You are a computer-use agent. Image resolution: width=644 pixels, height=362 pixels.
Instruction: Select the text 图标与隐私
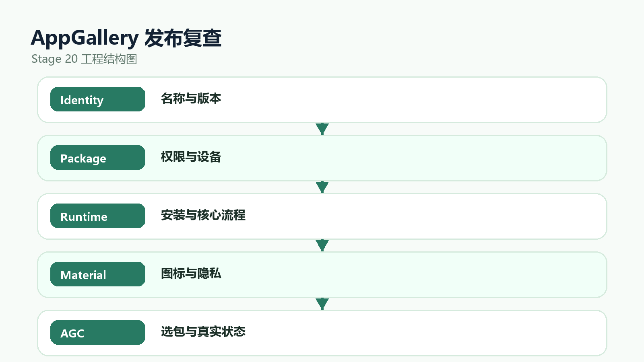tap(191, 274)
